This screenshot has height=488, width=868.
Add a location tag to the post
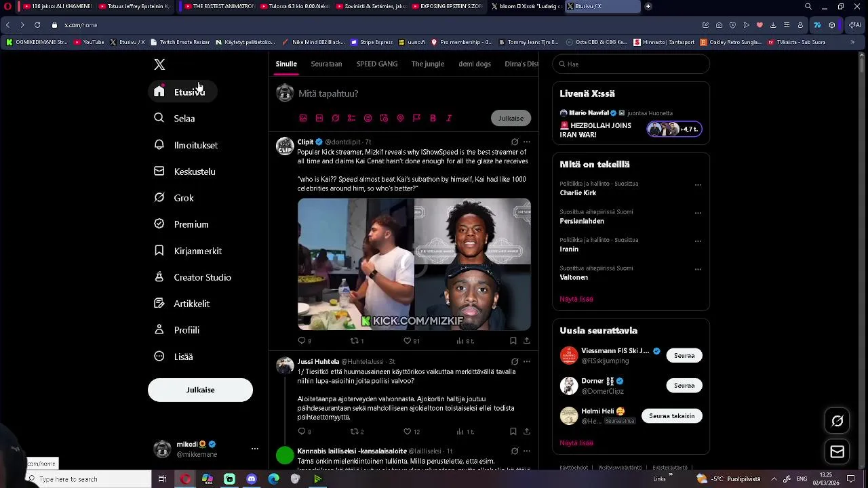click(x=400, y=118)
